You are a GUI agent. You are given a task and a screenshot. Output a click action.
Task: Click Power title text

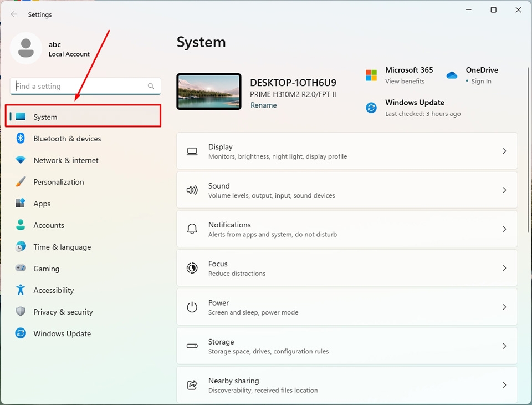pyautogui.click(x=218, y=303)
